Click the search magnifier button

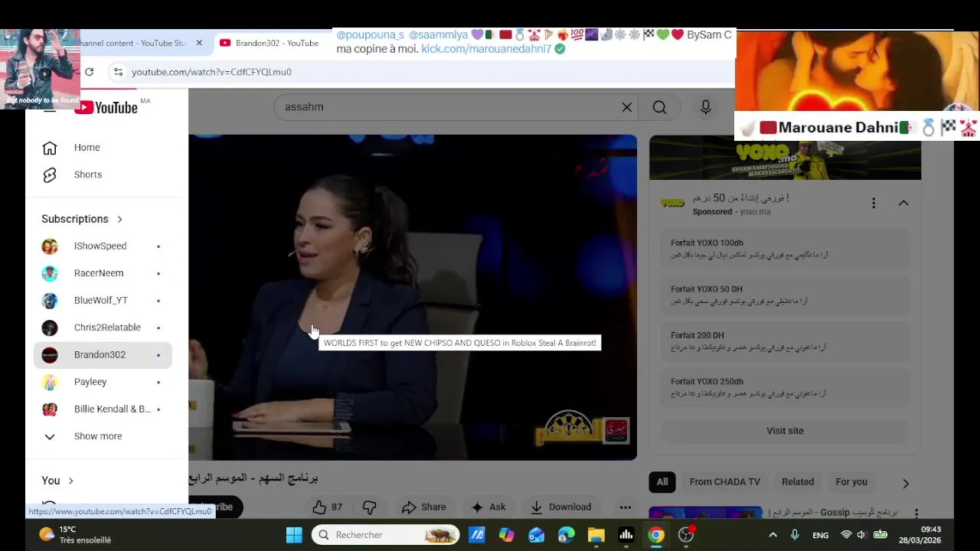pyautogui.click(x=659, y=107)
